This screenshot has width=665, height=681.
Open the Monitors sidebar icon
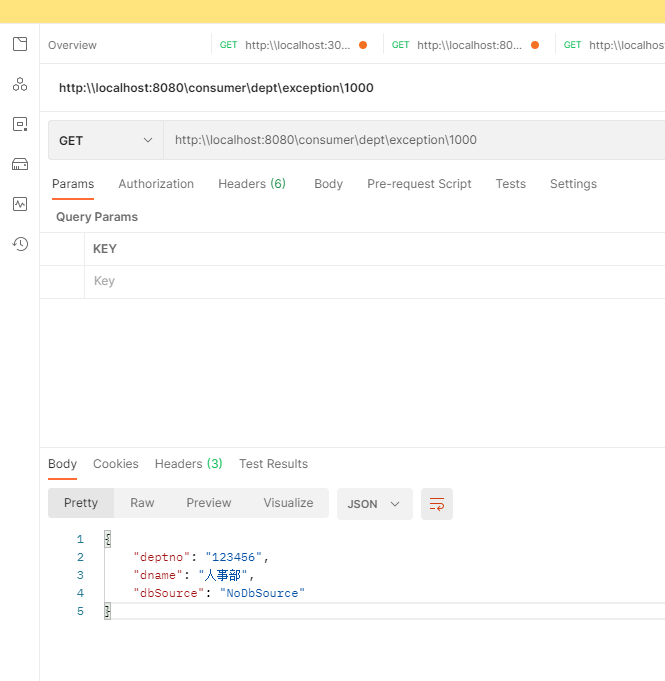pyautogui.click(x=20, y=204)
